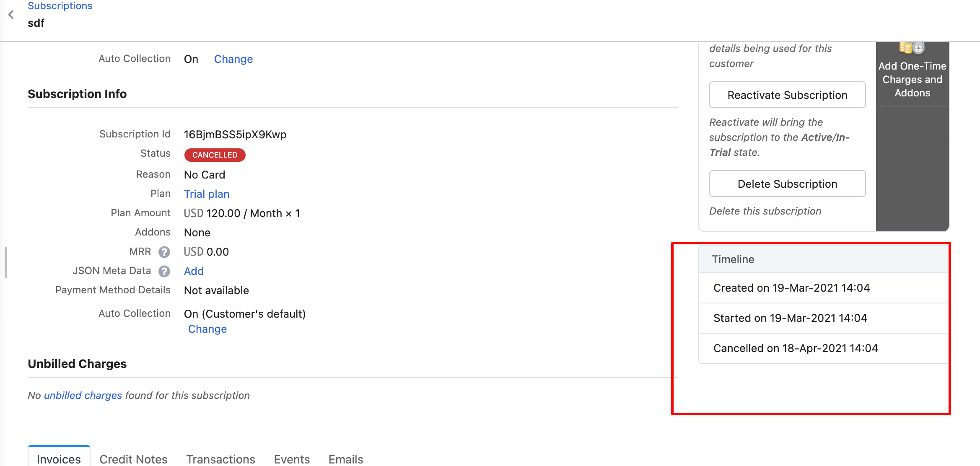Click the back arrow chevron

[x=11, y=15]
